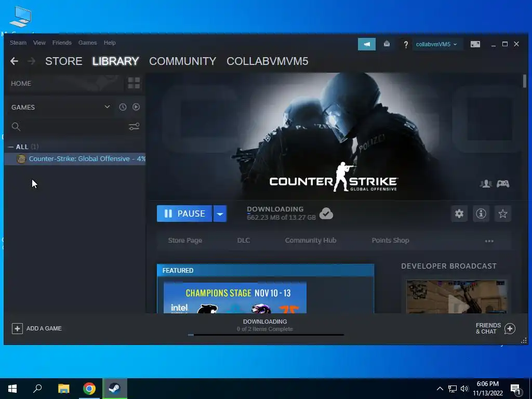Open the inbox envelope icon
This screenshot has height=399, width=532.
[x=387, y=44]
